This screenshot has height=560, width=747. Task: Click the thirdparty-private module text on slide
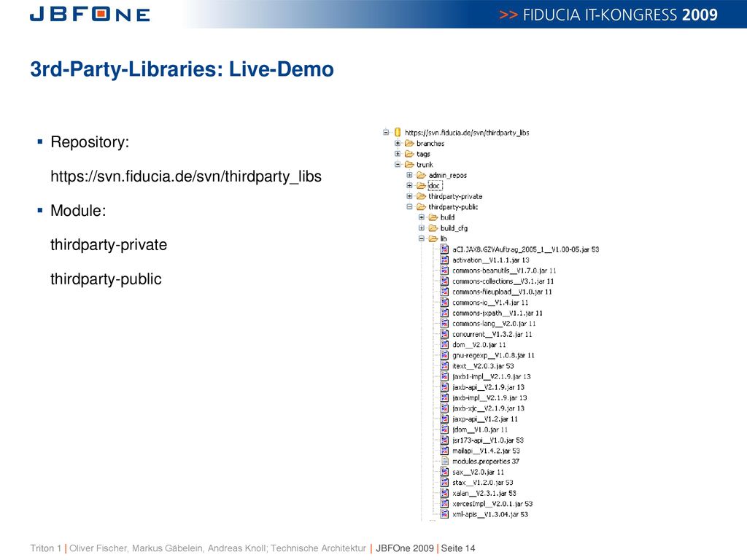pos(109,245)
